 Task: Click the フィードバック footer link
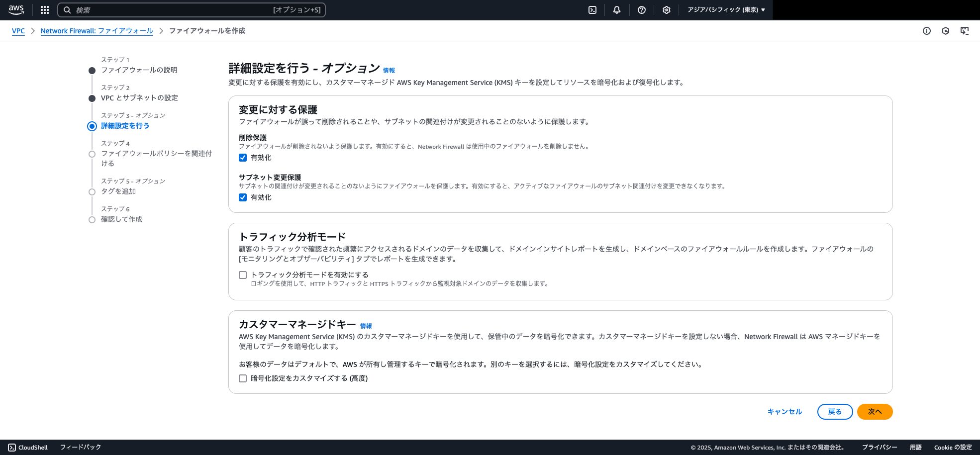81,448
